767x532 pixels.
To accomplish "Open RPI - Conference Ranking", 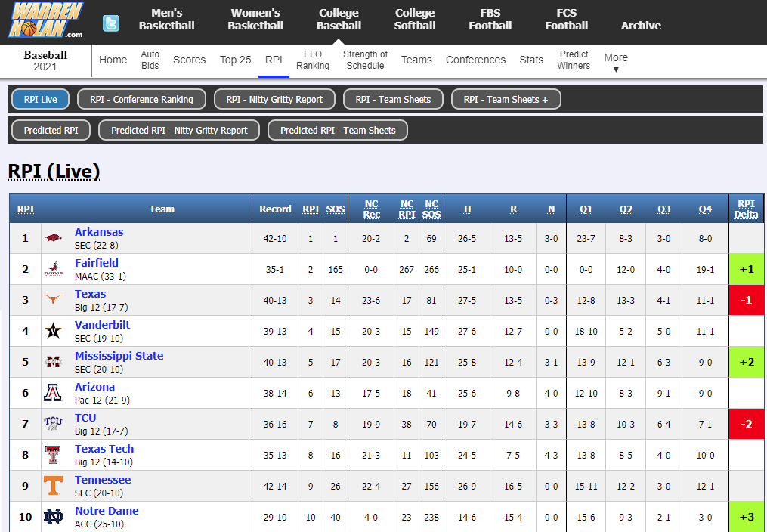I will [141, 99].
